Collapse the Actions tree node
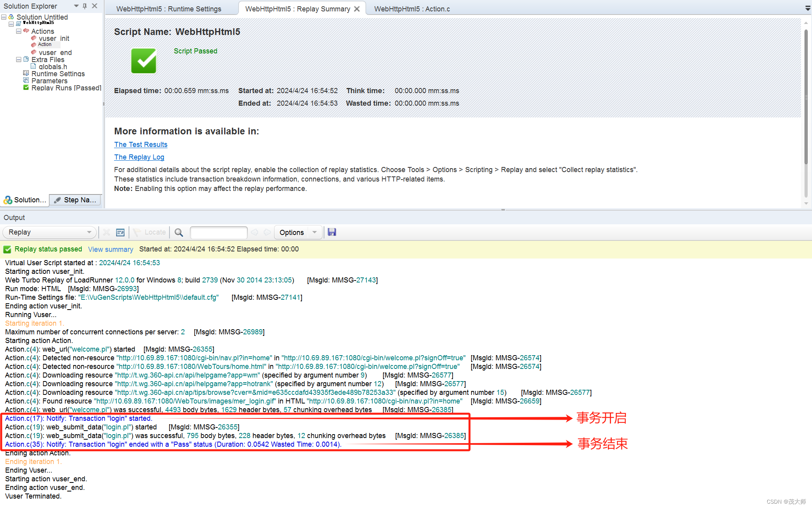Viewport: 812px width, 508px height. (18, 31)
